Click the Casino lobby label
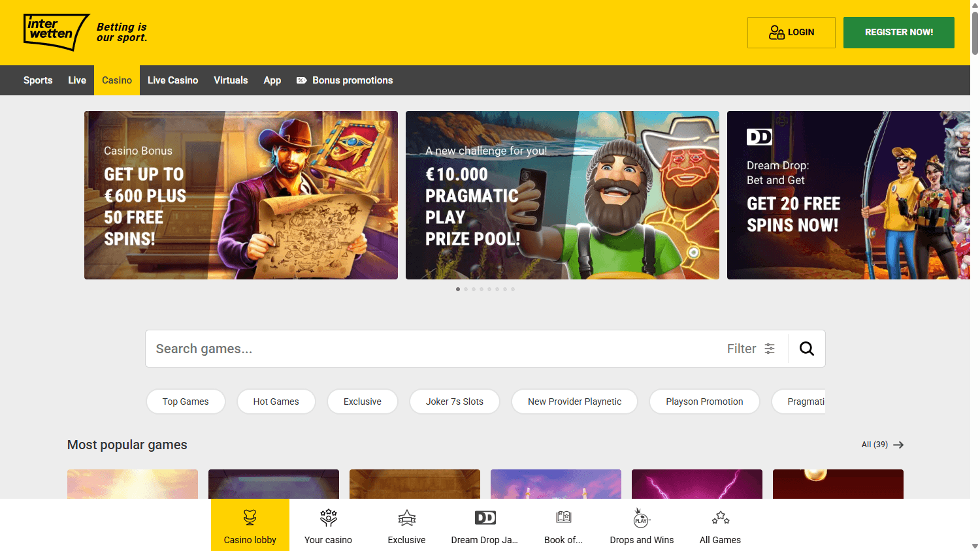This screenshot has height=551, width=980. pyautogui.click(x=250, y=540)
